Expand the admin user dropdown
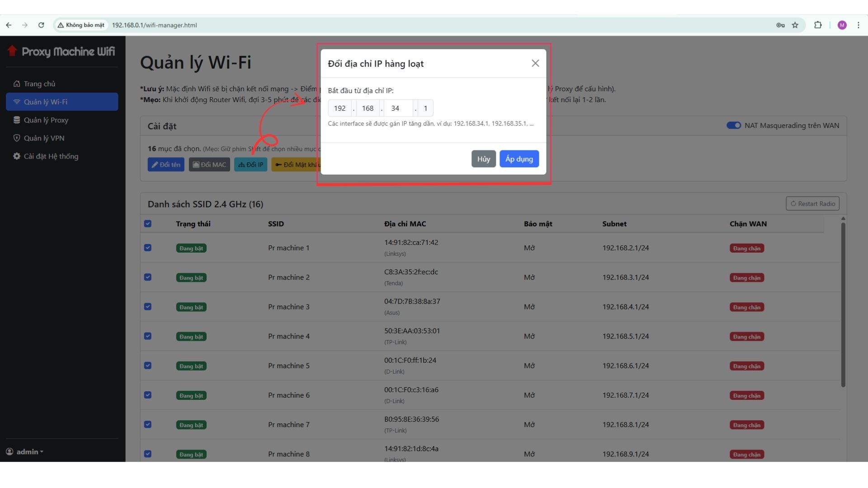Viewport: 868px width, 488px height. click(25, 451)
